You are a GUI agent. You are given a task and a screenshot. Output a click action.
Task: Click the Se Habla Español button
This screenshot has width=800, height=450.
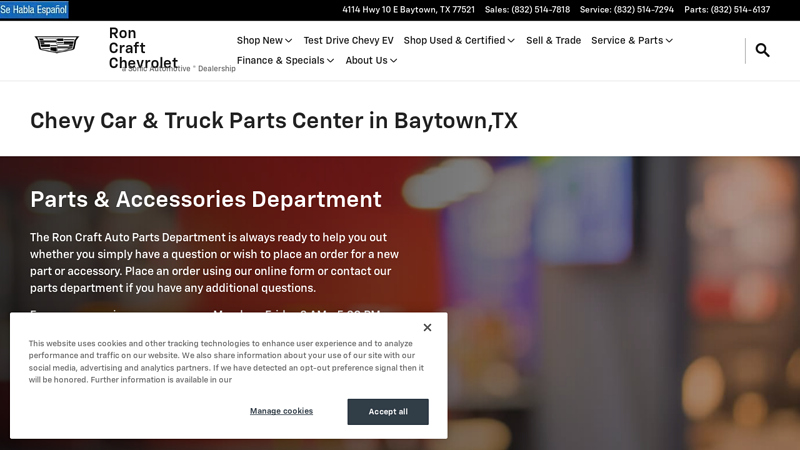(x=34, y=10)
